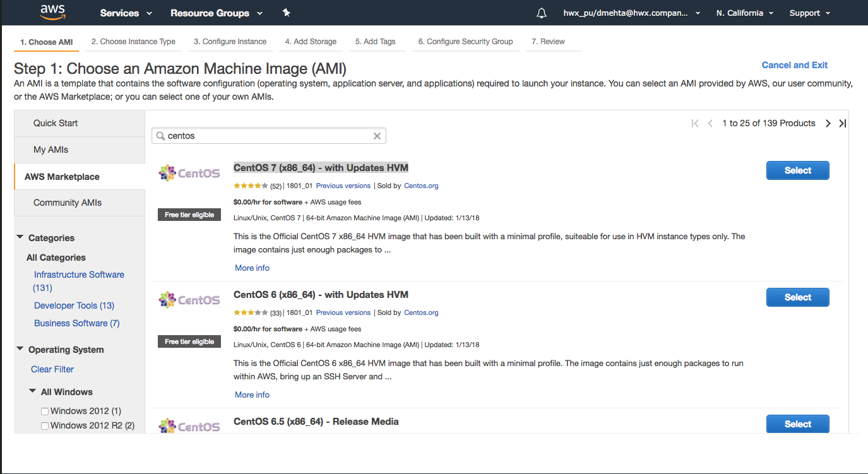View the CentOS 7 star rating
868x474 pixels.
[250, 186]
